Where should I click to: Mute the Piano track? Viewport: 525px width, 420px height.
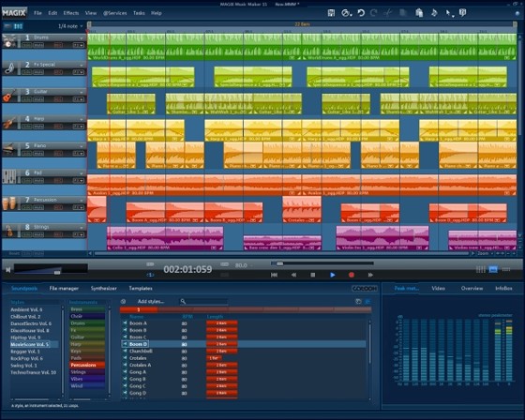[38, 154]
